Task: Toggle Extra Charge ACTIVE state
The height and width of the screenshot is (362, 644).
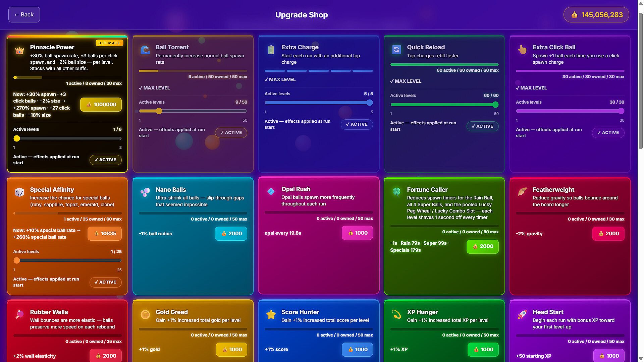Action: pyautogui.click(x=357, y=124)
